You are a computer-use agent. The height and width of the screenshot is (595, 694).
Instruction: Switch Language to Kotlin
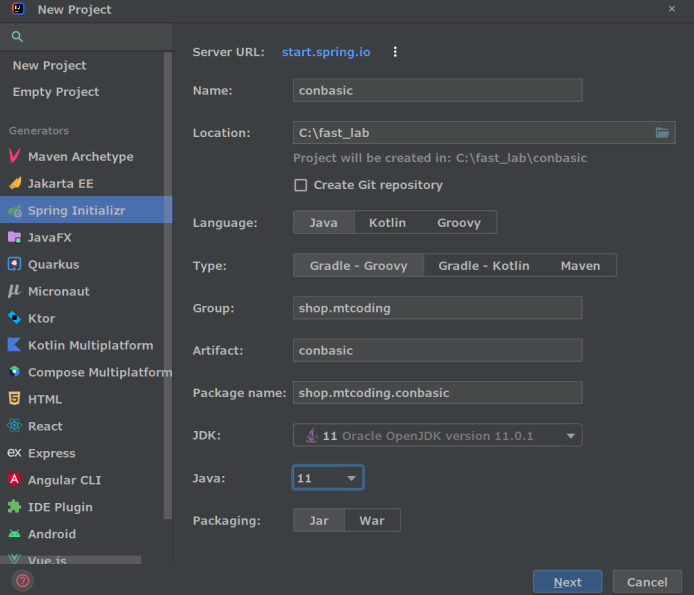click(387, 222)
